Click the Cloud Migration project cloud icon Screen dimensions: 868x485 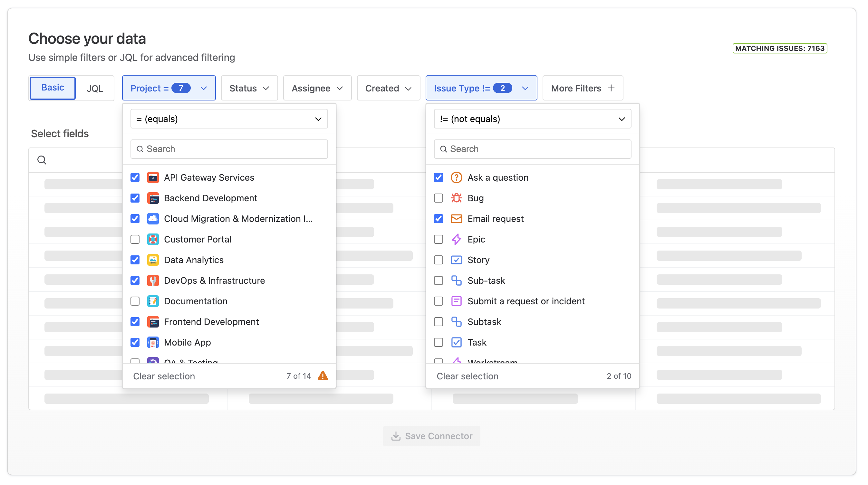[153, 219]
